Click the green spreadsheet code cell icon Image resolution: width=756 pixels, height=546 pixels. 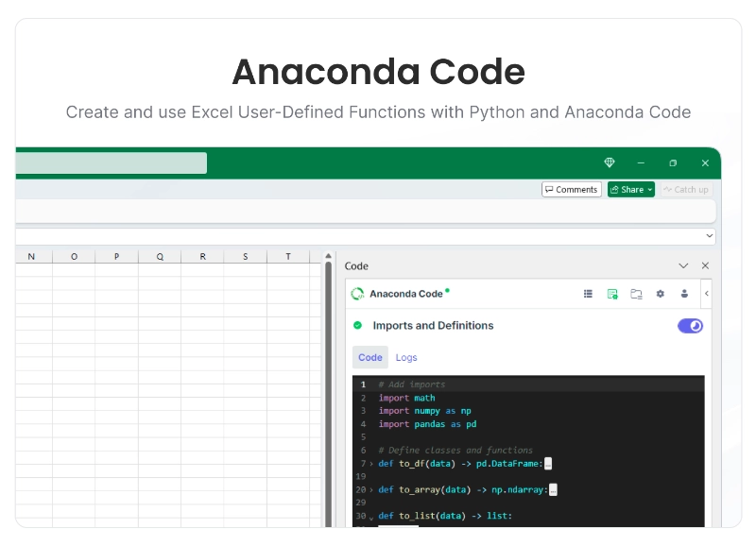[612, 294]
